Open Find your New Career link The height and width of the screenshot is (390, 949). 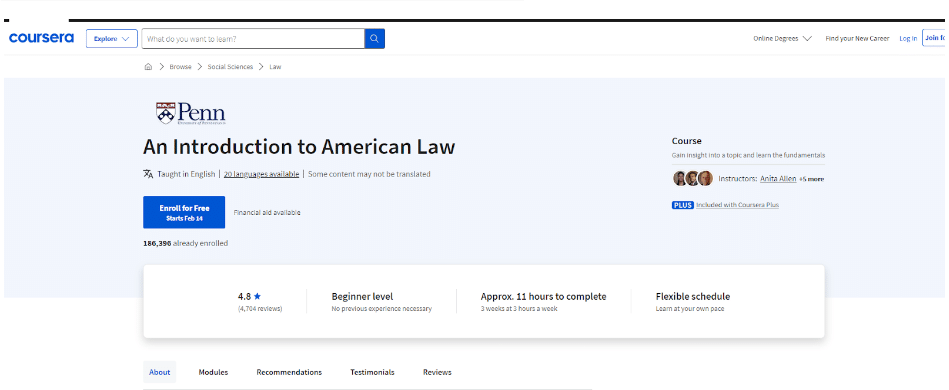tap(857, 38)
